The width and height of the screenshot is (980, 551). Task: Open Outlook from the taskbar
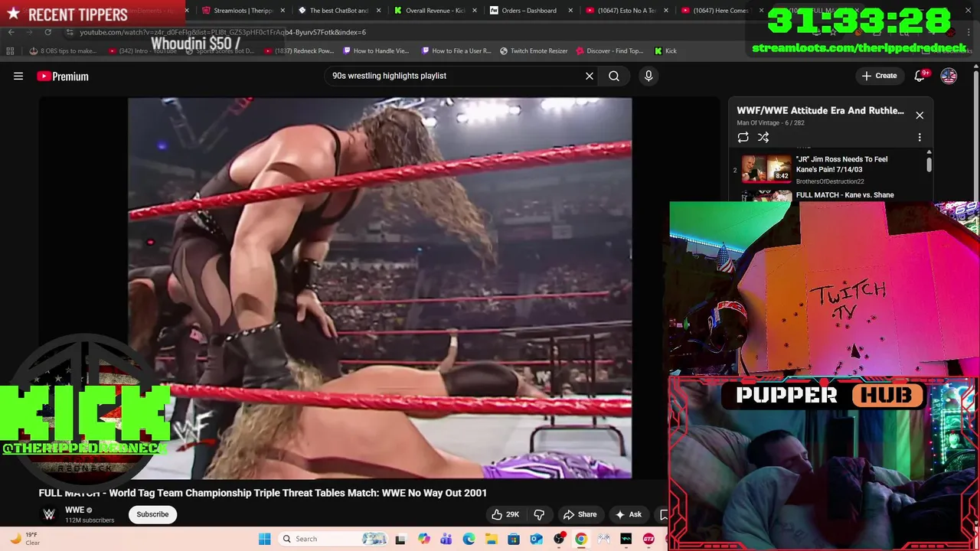pyautogui.click(x=536, y=539)
